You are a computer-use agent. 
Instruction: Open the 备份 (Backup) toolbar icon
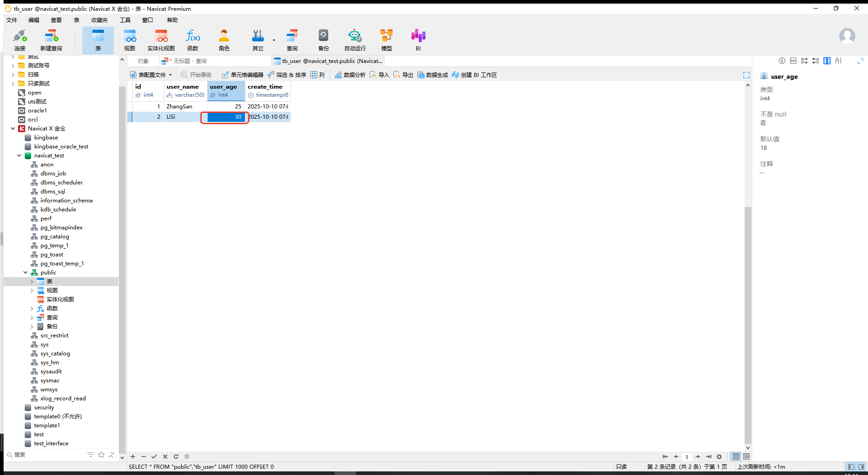pos(324,40)
